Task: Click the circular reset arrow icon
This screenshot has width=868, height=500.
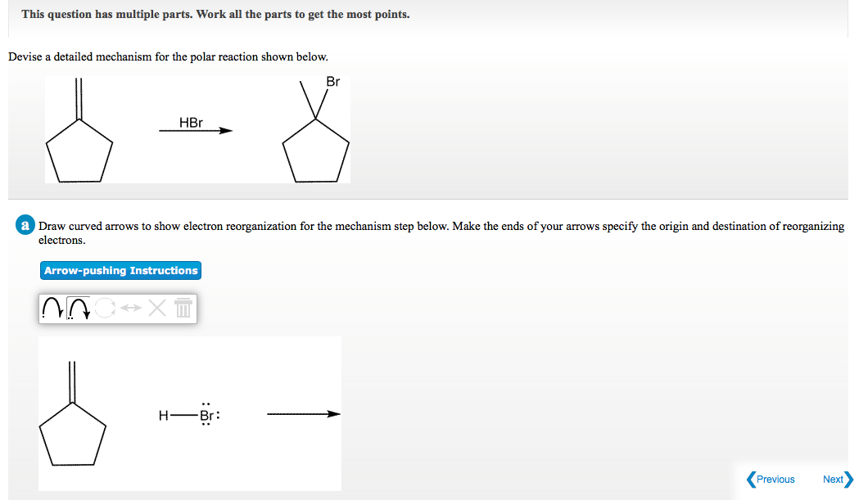Action: pyautogui.click(x=104, y=309)
